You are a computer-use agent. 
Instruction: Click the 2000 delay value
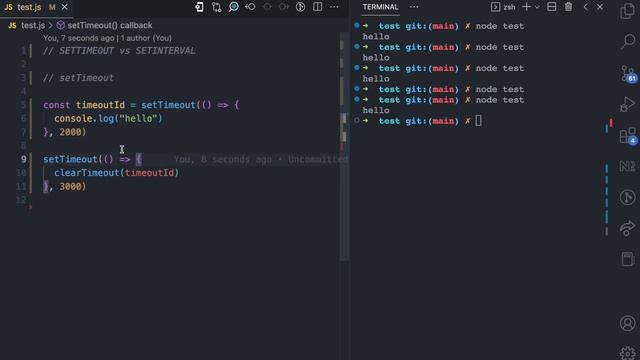point(70,132)
